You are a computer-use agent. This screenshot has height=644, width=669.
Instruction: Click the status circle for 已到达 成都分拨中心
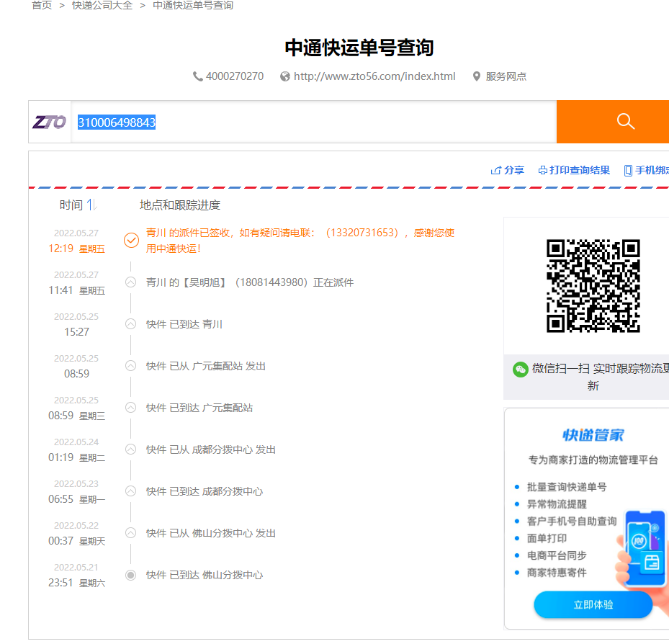pyautogui.click(x=130, y=491)
